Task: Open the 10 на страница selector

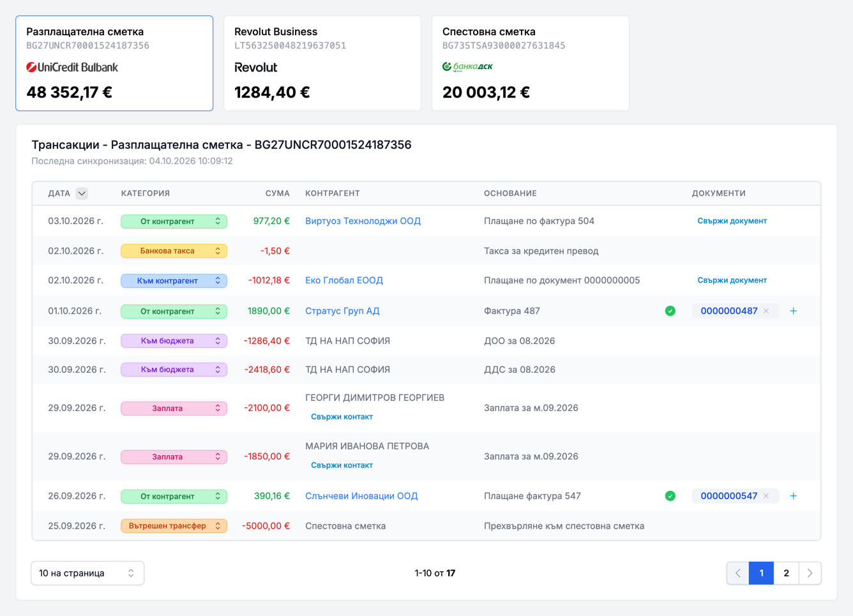Action: click(87, 573)
